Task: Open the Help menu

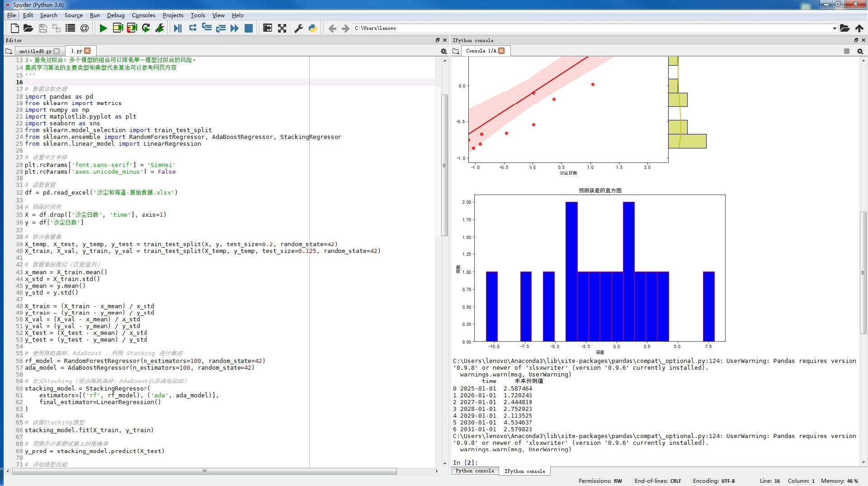Action: point(238,15)
